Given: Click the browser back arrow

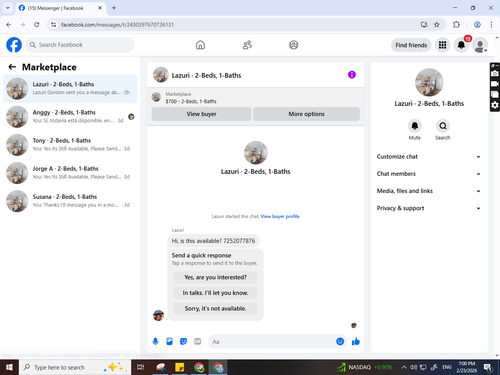Looking at the screenshot, I should [9, 24].
